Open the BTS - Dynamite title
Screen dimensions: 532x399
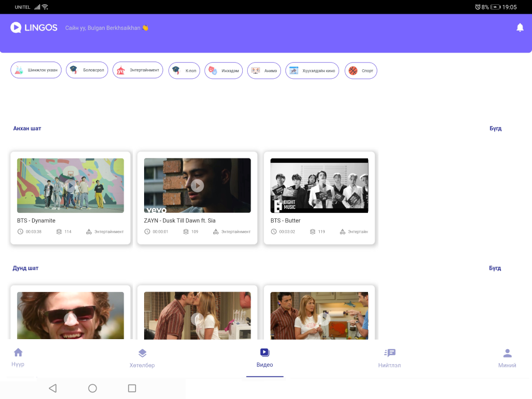tap(37, 221)
